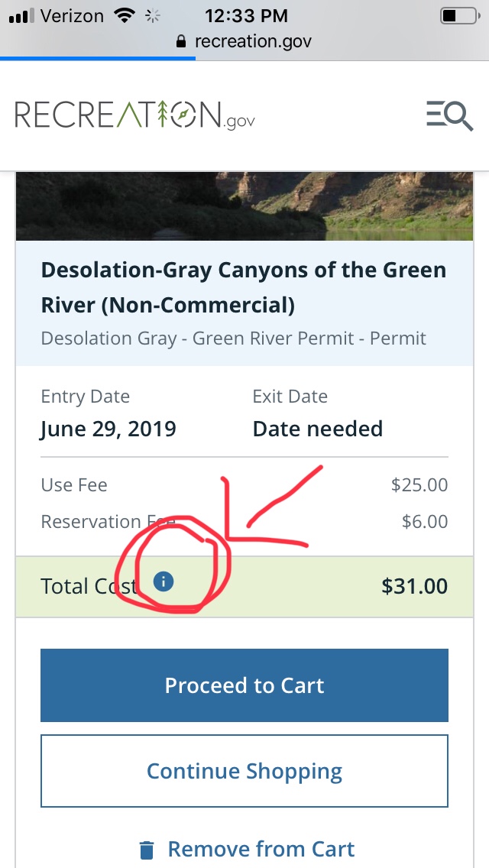The image size is (489, 868).
Task: Tap the padlock icon in address bar
Action: 181,41
